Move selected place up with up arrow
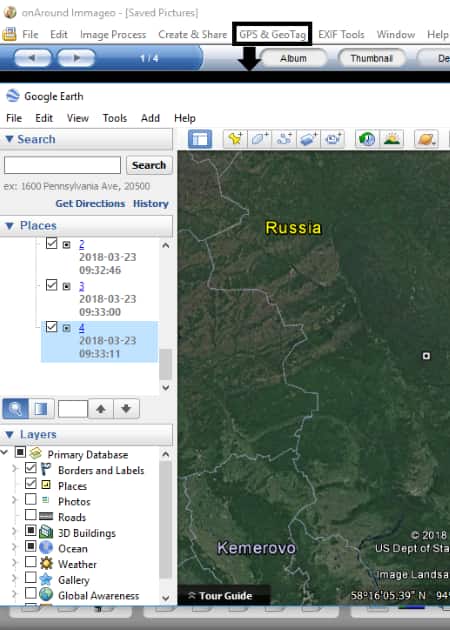450x630 pixels. [x=100, y=409]
